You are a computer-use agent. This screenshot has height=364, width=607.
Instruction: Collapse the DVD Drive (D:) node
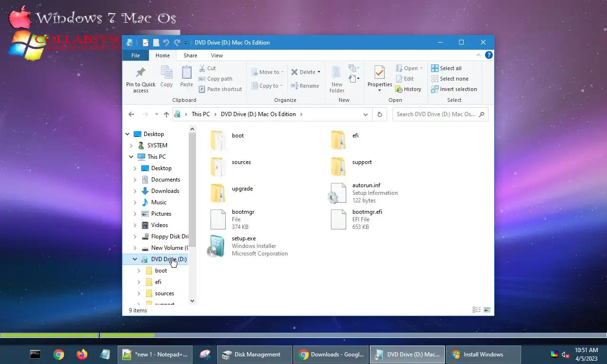tap(135, 259)
